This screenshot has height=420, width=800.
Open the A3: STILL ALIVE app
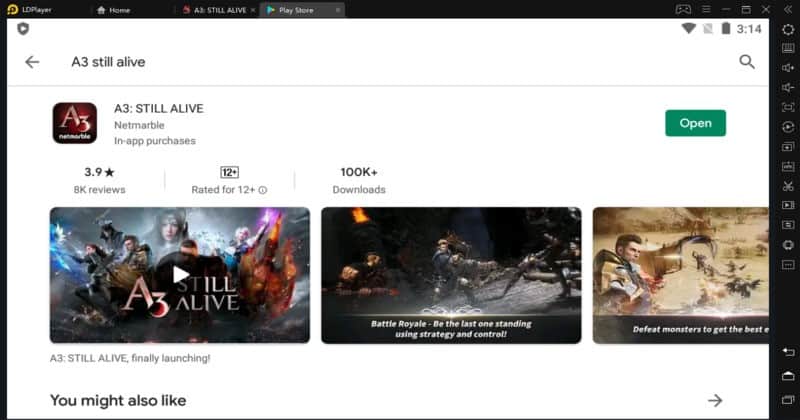pos(695,123)
